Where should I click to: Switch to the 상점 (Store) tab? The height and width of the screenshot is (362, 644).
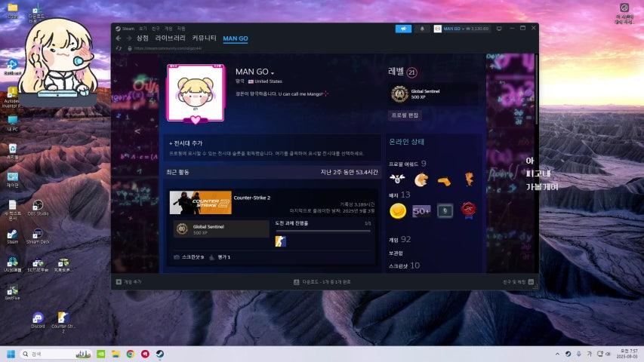coord(143,38)
